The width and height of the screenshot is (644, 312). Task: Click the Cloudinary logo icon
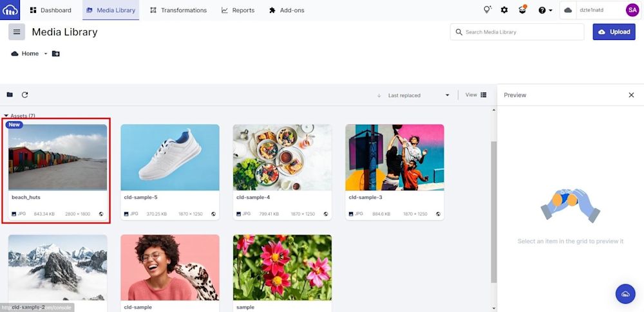click(10, 10)
